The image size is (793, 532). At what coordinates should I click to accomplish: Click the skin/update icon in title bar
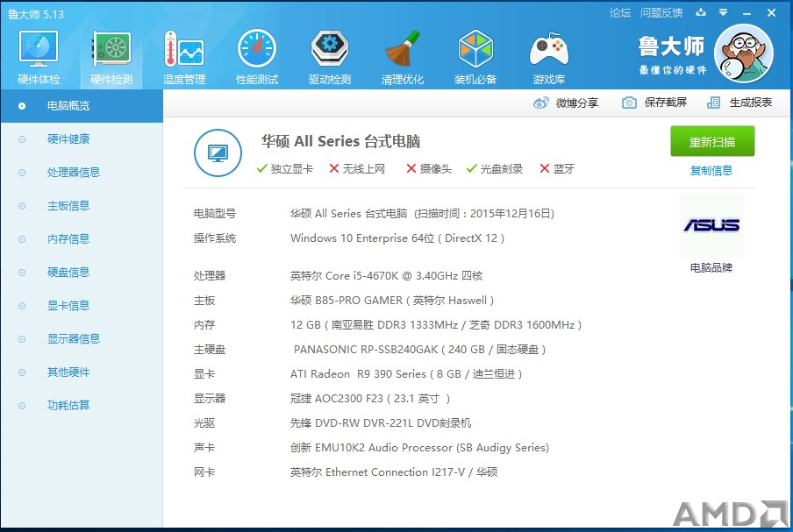click(701, 12)
